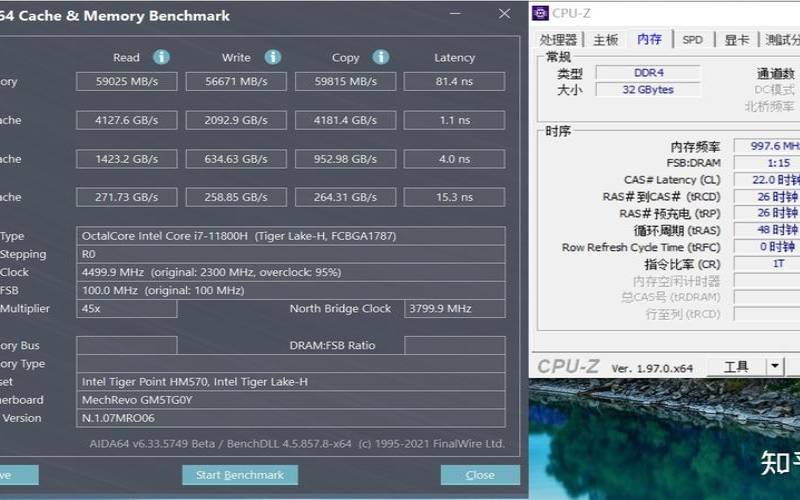Image resolution: width=800 pixels, height=500 pixels.
Task: Minimize the AIDA64 benchmark window
Action: 455,14
